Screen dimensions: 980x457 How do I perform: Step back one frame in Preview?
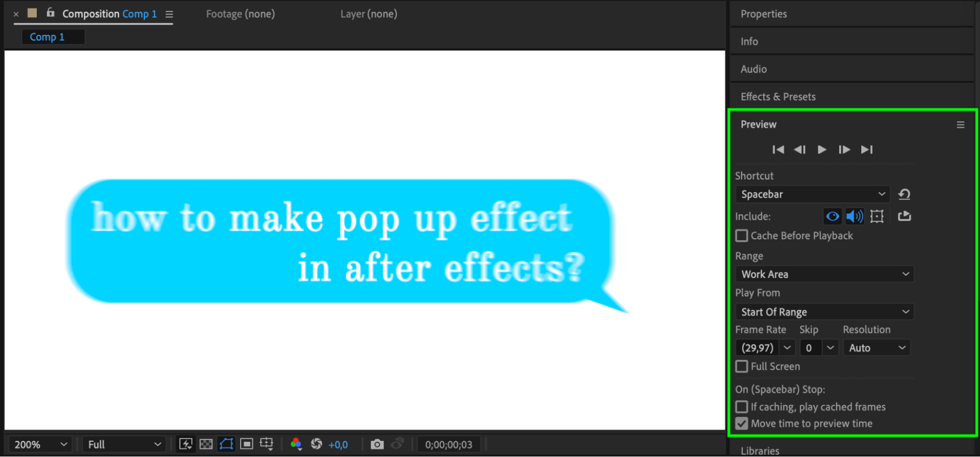pos(800,150)
